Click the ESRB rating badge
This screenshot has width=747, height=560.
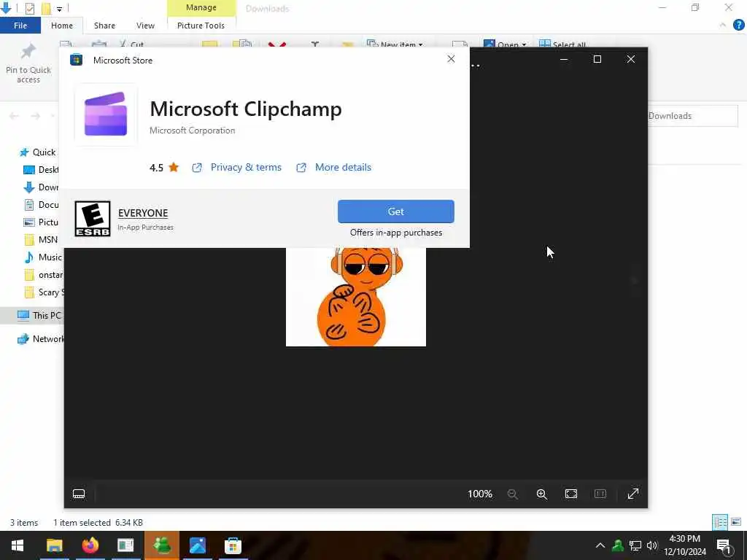point(93,219)
